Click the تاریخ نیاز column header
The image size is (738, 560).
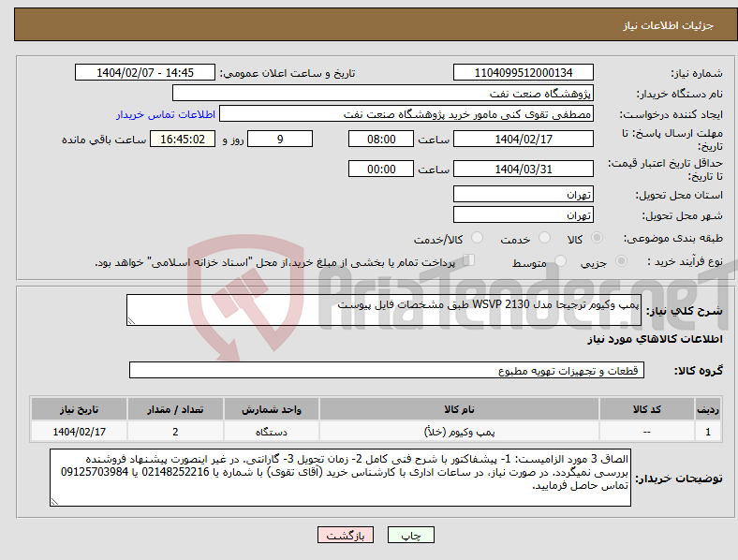coord(79,409)
